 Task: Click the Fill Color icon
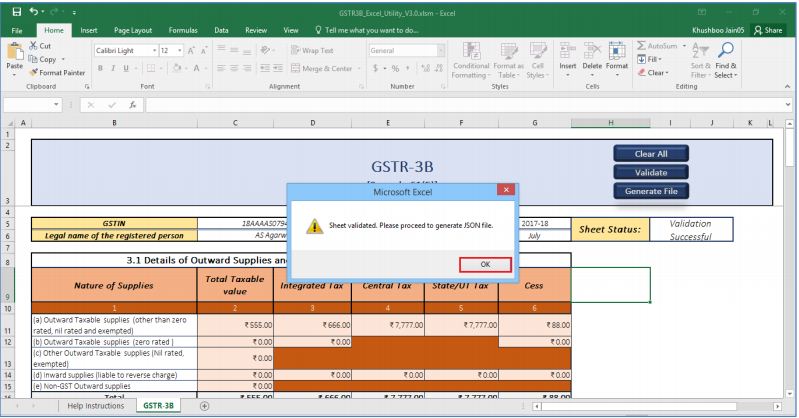[x=177, y=68]
